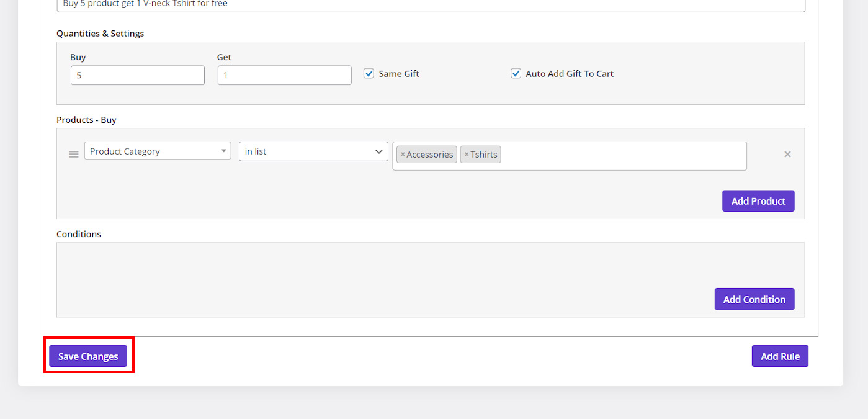Disable the Auto Add Gift To Cart checkbox
The height and width of the screenshot is (419, 868).
click(516, 73)
